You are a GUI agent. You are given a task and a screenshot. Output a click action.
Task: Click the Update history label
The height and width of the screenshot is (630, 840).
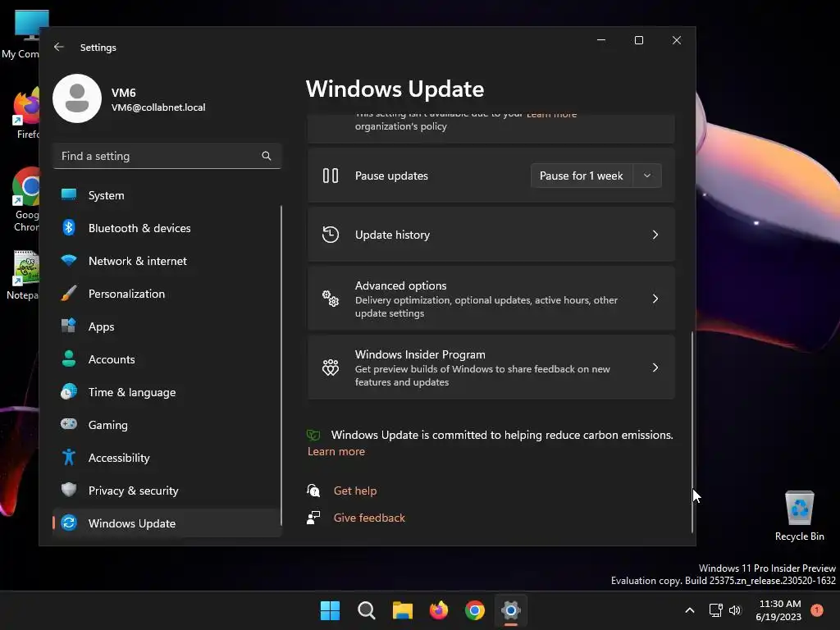point(392,235)
